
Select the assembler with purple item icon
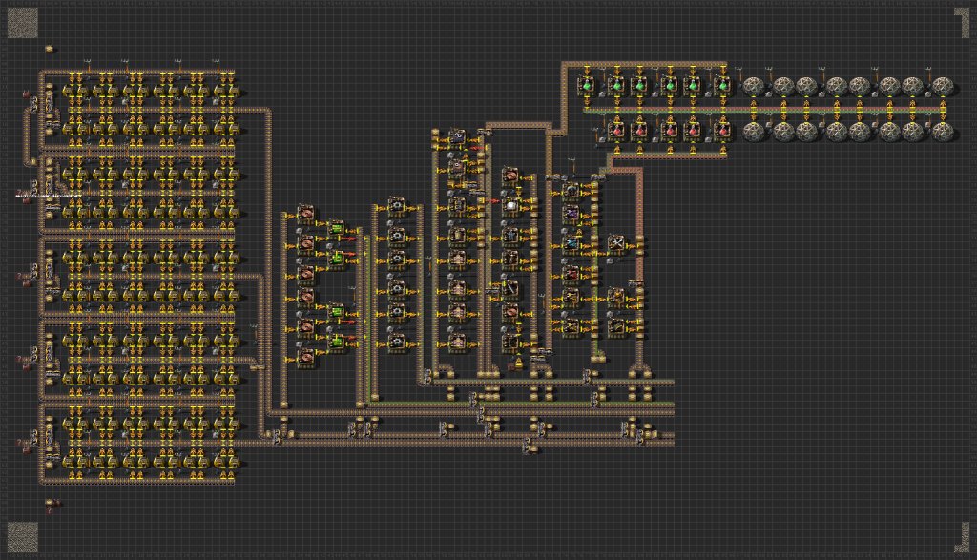pyautogui.click(x=571, y=215)
